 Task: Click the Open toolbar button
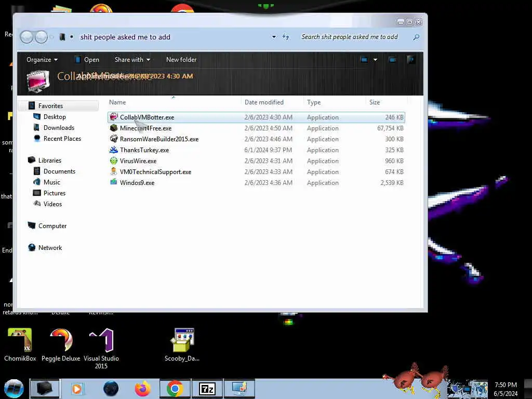[x=87, y=60]
